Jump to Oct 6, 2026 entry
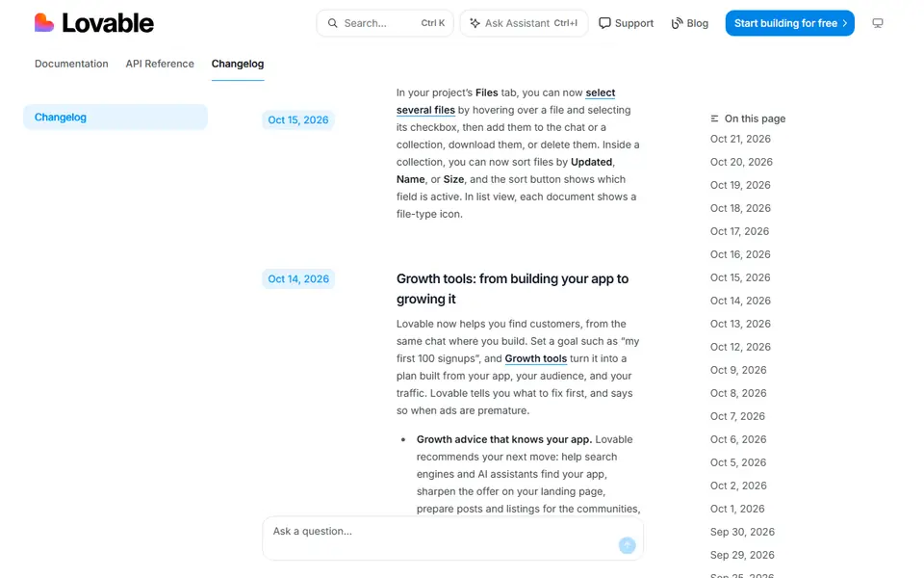This screenshot has height=578, width=924. (738, 439)
